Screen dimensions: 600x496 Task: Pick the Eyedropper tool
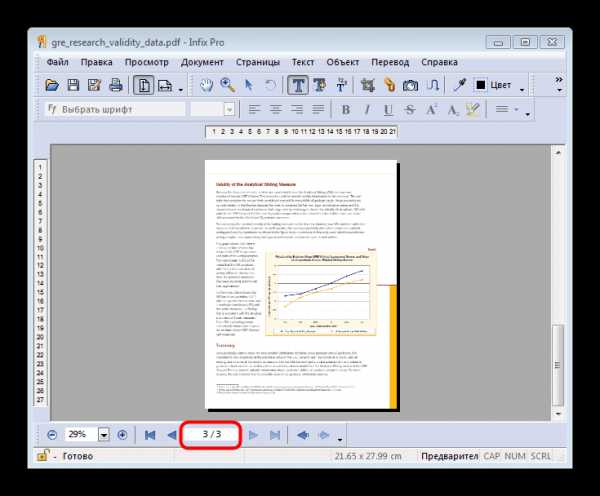tap(459, 85)
